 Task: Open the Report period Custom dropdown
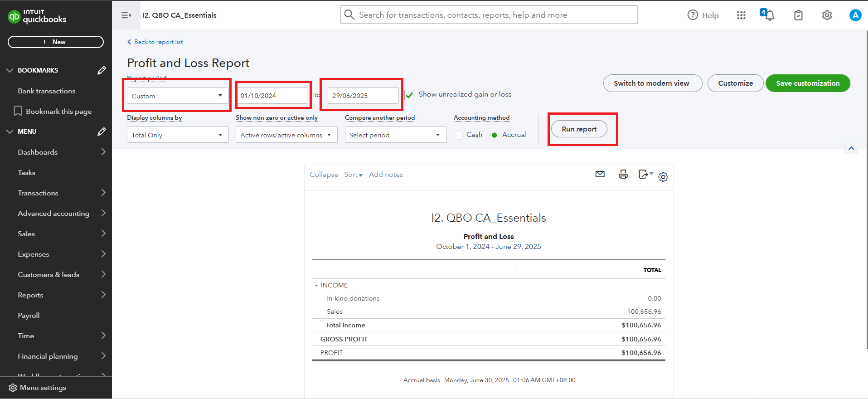[178, 96]
